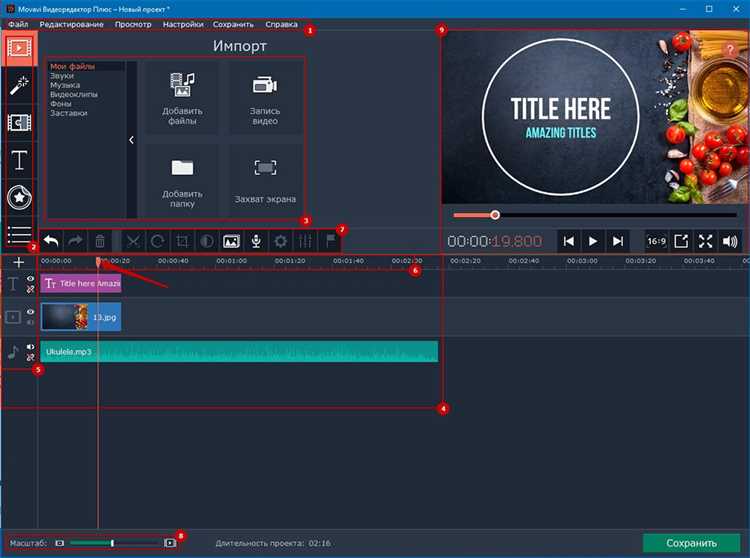Open Clip properties gear icon
The height and width of the screenshot is (558, 750).
[281, 241]
